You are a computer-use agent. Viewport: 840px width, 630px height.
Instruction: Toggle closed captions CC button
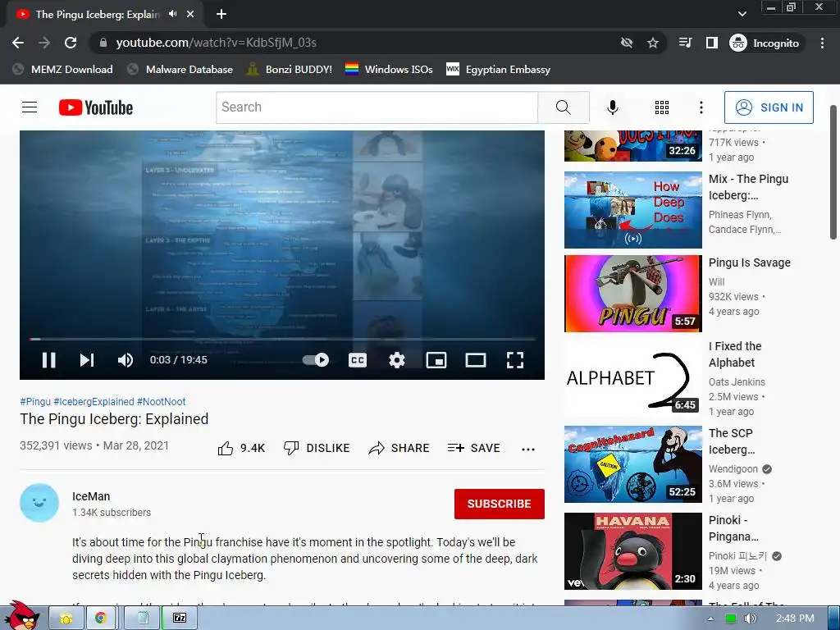358,360
